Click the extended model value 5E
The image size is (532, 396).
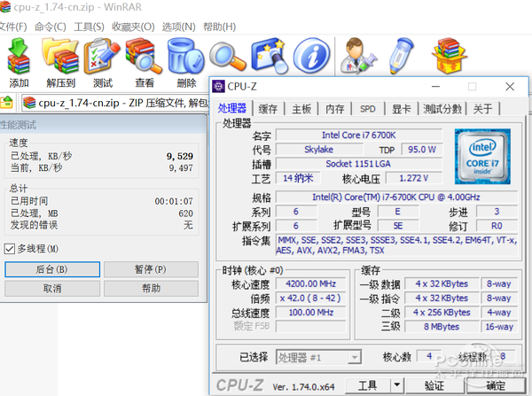pos(398,226)
